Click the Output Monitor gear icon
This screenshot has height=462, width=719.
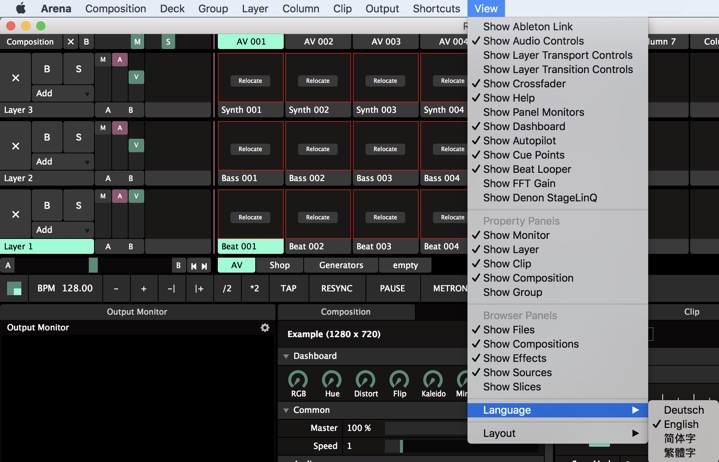(x=265, y=328)
